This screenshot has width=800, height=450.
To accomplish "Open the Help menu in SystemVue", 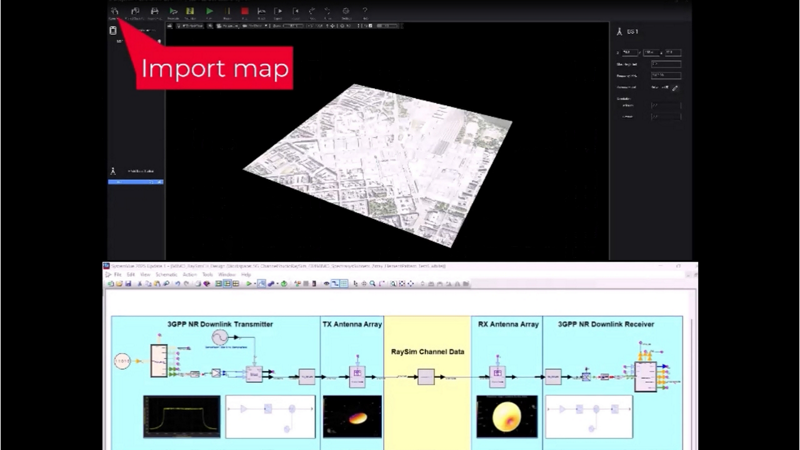I will click(x=245, y=274).
